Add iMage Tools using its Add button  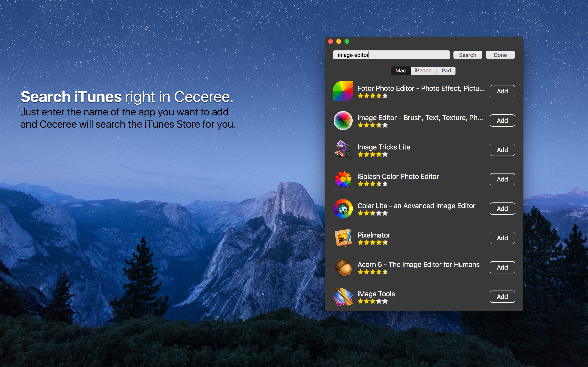[502, 297]
